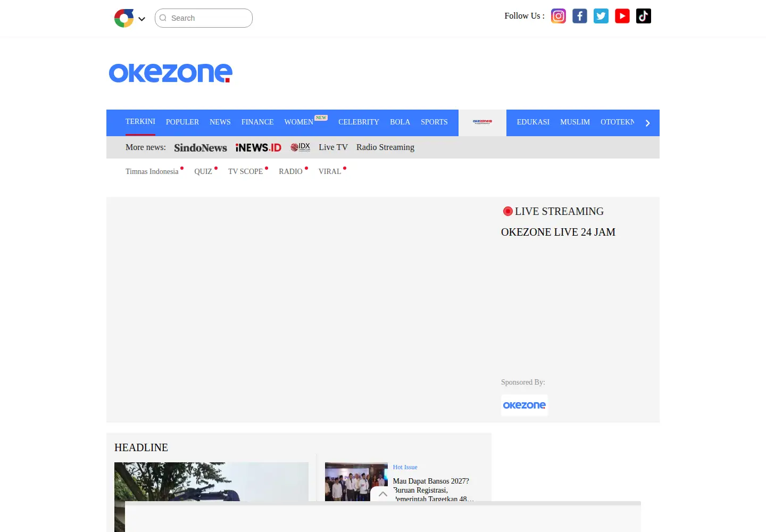Expand the portal logo dropdown chevron
The image size is (766, 532).
click(x=141, y=19)
